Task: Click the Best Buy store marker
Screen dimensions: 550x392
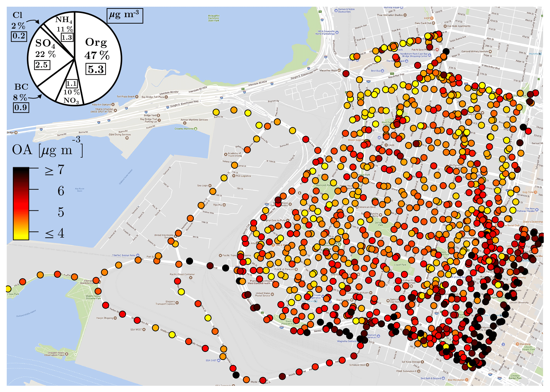Action: [x=382, y=71]
